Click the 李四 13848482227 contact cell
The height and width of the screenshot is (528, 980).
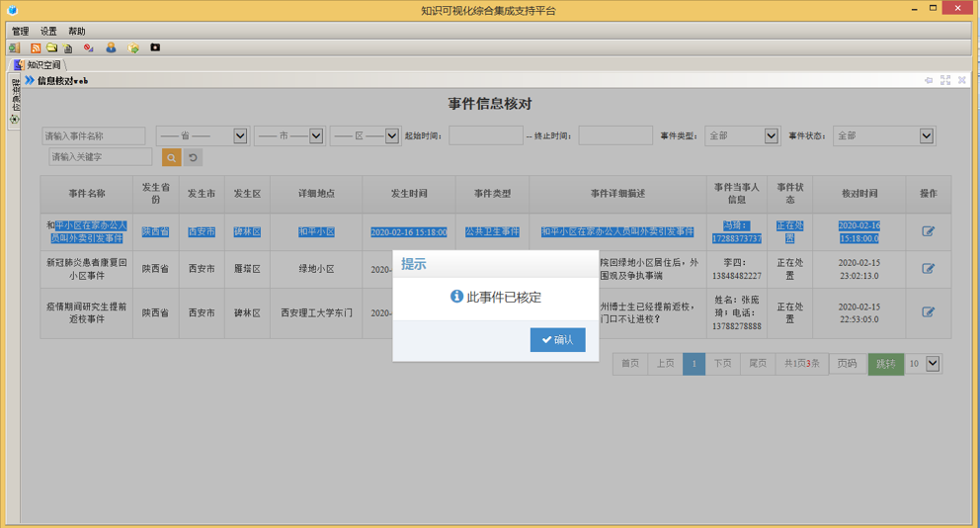[x=737, y=269]
